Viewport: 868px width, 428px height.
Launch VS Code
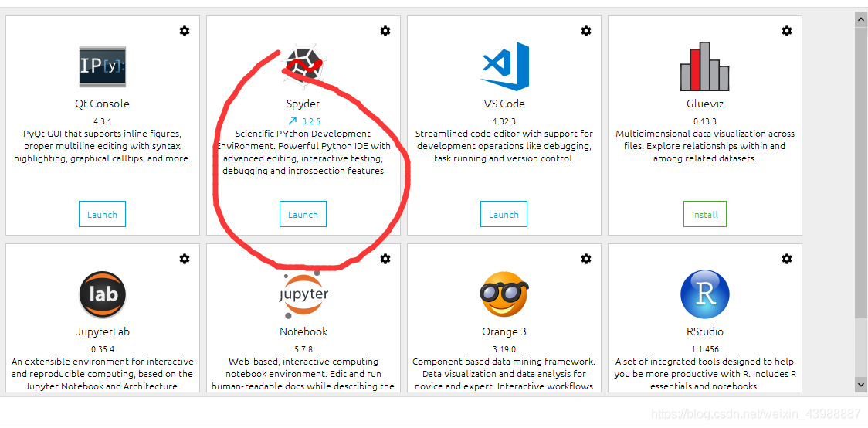504,214
